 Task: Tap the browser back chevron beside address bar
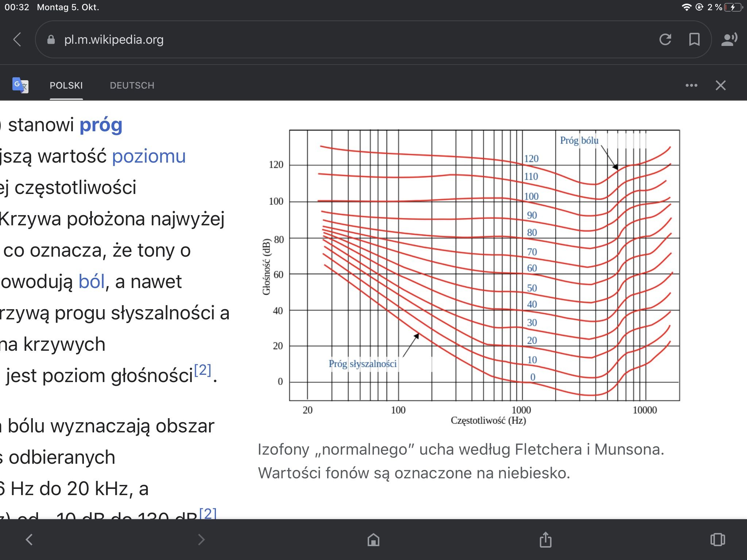[17, 39]
